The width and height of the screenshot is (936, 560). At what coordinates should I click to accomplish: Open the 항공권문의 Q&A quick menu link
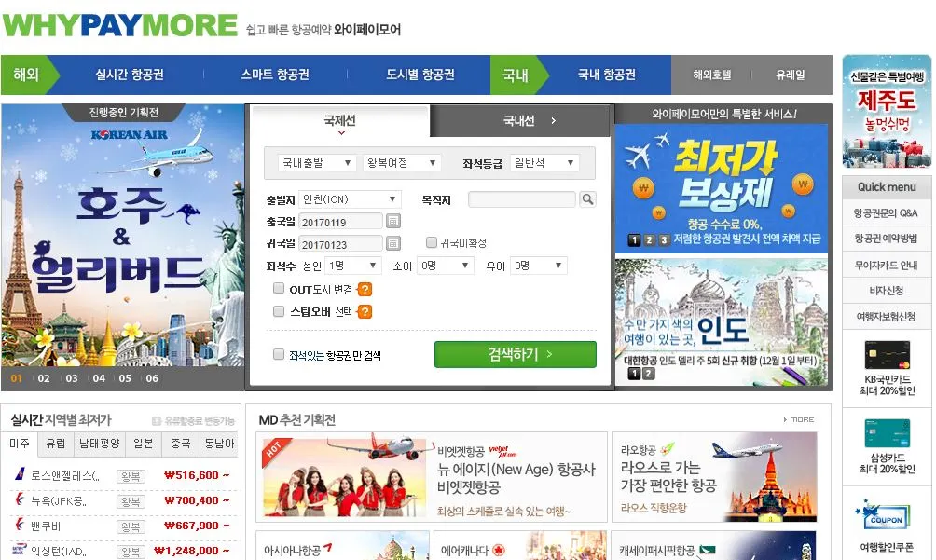[886, 212]
